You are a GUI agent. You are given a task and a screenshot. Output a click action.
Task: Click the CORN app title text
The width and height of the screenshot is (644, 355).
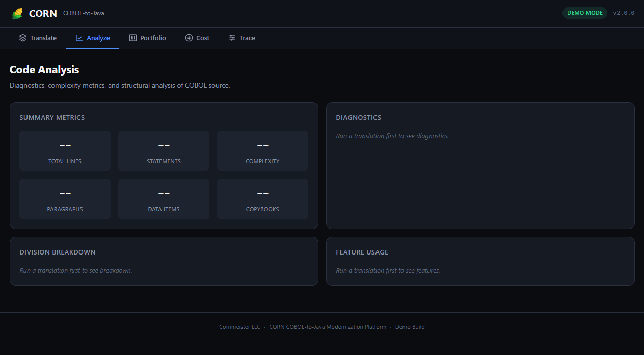pyautogui.click(x=43, y=14)
